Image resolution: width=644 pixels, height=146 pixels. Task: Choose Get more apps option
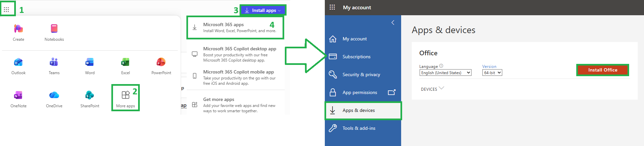(x=235, y=105)
